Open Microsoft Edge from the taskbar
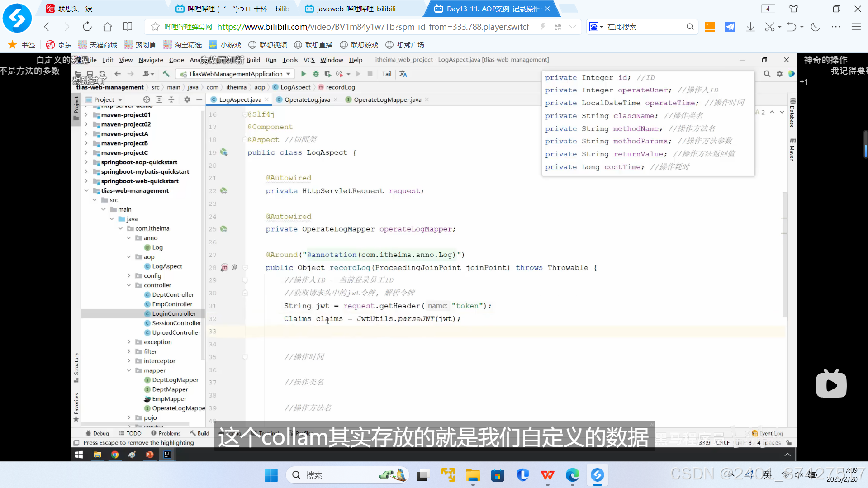 pos(572,475)
